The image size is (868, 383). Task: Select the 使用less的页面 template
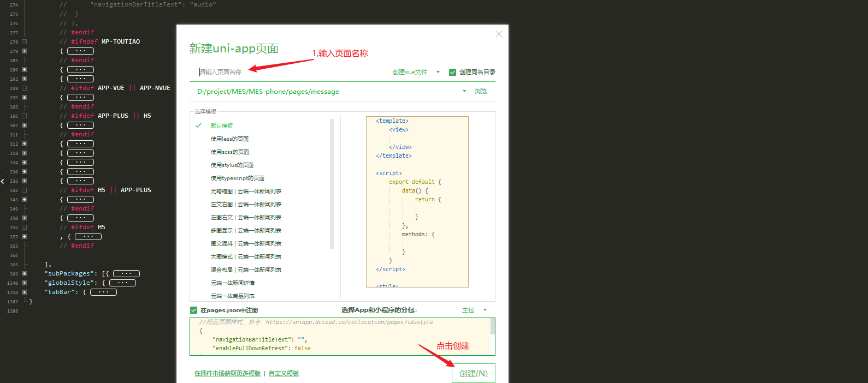(230, 139)
